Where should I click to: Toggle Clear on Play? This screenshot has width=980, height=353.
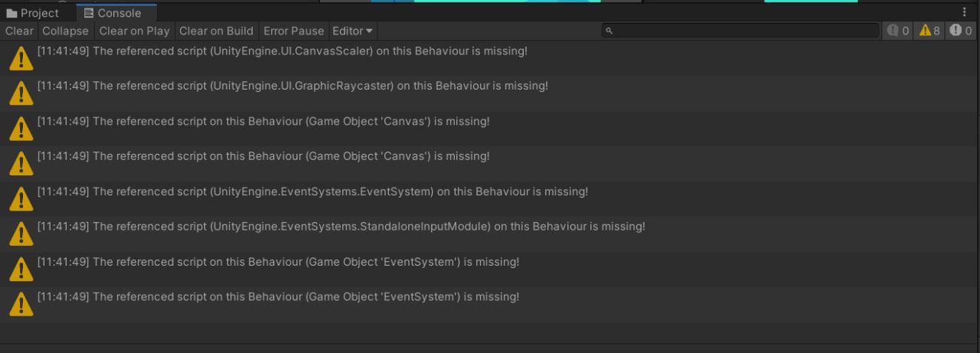[134, 31]
